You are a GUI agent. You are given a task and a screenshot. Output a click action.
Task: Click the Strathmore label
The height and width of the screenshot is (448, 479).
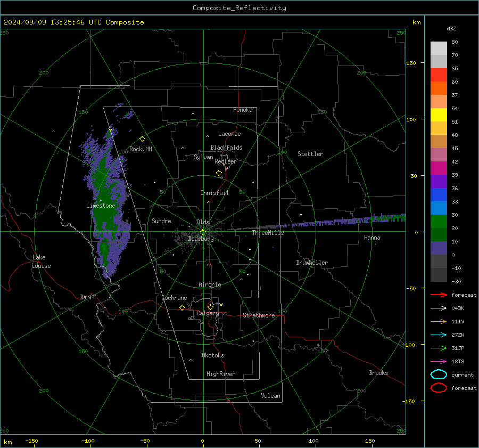[259, 315]
